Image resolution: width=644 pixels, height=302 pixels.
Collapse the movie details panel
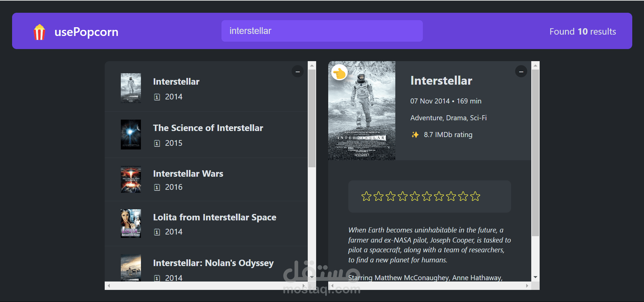(521, 72)
